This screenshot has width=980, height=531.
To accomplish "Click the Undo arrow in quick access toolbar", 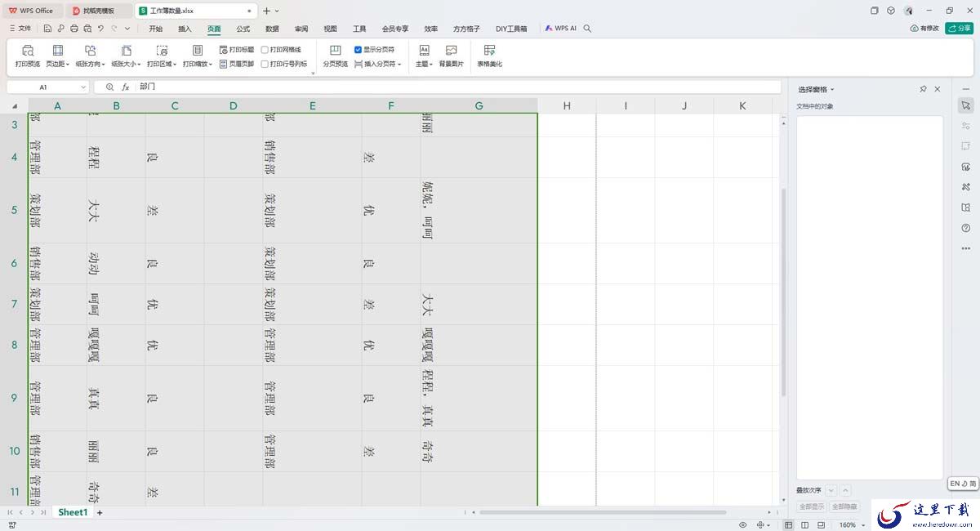I will coord(100,28).
